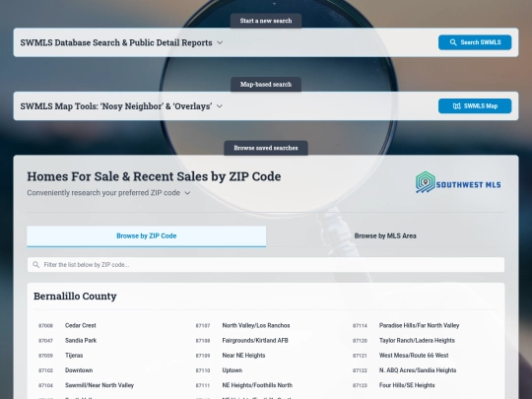Expand SWMLS Map Tools chevron

(220, 106)
